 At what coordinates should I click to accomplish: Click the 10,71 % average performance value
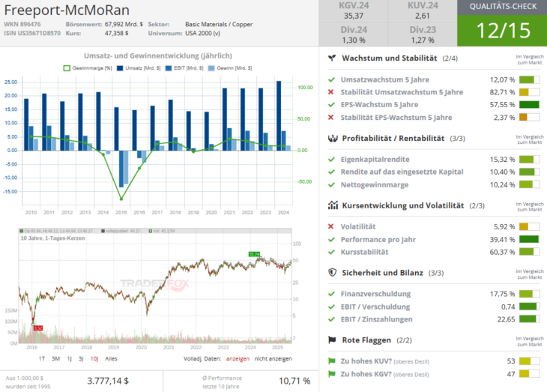coord(294,381)
